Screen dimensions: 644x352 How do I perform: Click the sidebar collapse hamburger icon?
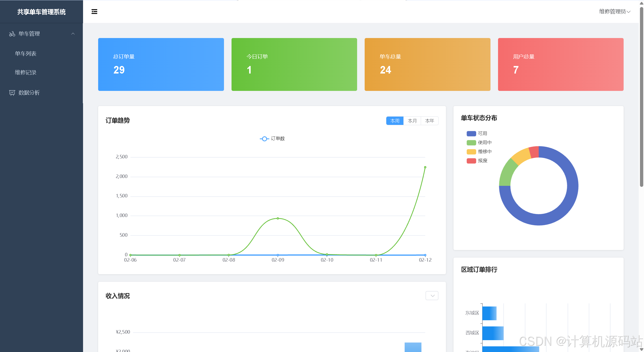click(x=94, y=12)
